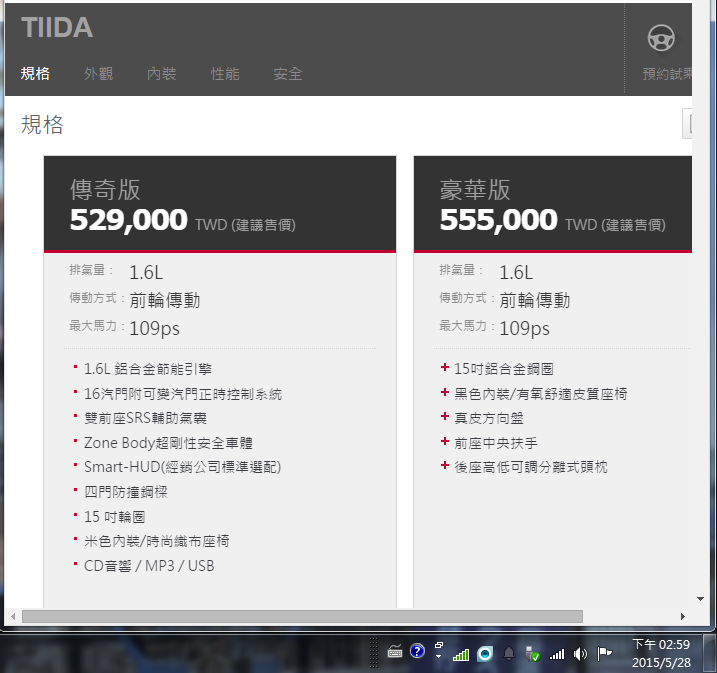Viewport: 717px width, 673px height.
Task: Click the steering wheel test drive icon
Action: coord(661,38)
